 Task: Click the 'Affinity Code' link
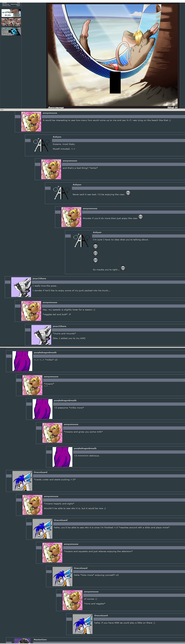click(x=7, y=6)
